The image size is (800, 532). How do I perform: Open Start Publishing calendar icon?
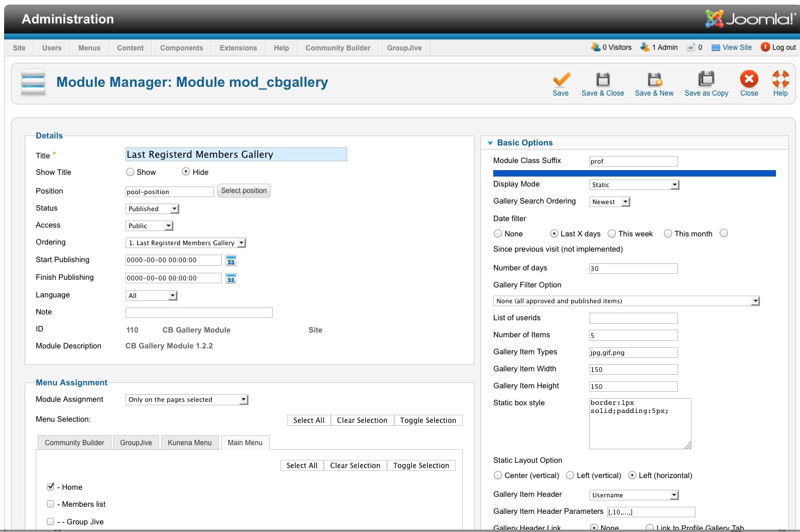click(231, 260)
